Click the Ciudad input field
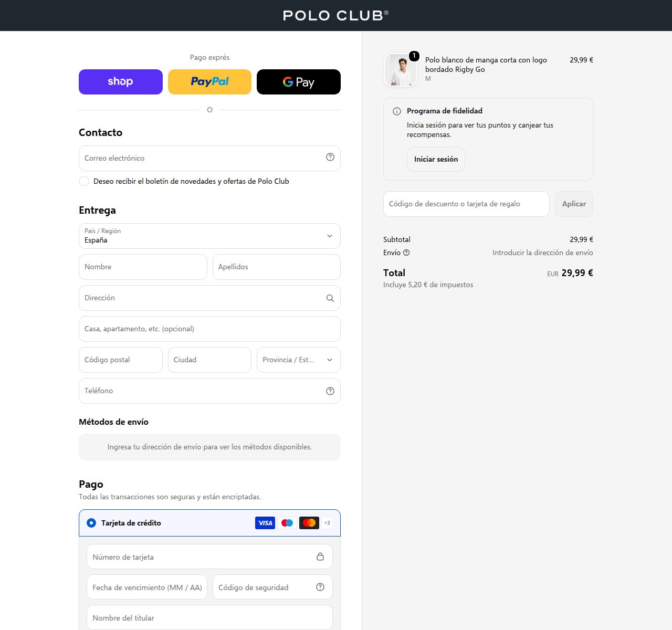672x630 pixels. click(x=209, y=360)
